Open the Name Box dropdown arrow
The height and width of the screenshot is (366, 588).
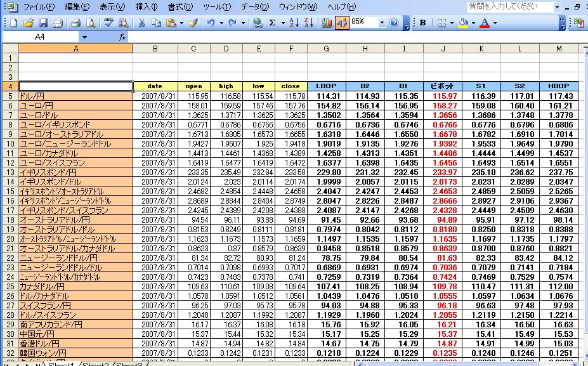click(x=84, y=37)
